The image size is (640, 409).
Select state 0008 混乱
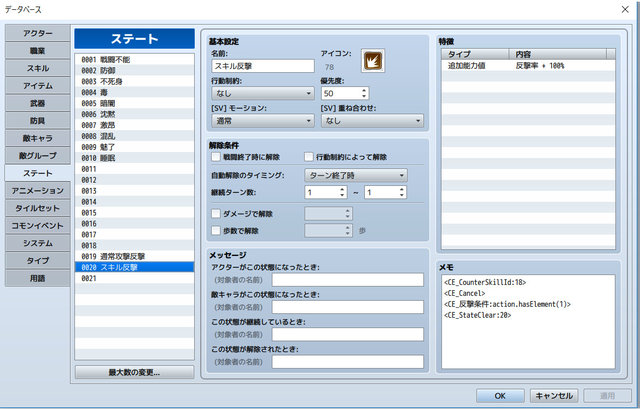coord(134,136)
